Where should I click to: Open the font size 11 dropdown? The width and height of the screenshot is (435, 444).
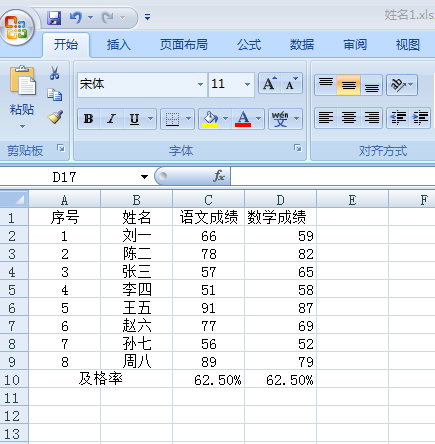(x=247, y=84)
